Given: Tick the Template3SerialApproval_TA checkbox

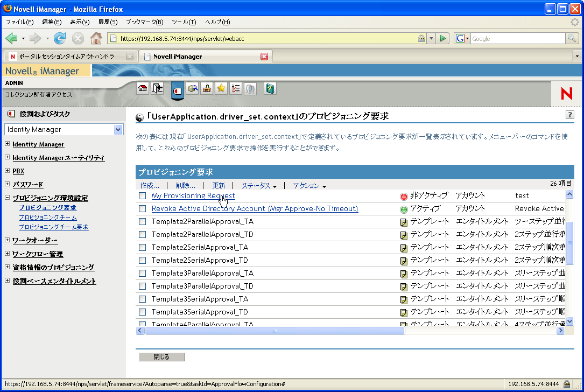Looking at the screenshot, I should 142,299.
